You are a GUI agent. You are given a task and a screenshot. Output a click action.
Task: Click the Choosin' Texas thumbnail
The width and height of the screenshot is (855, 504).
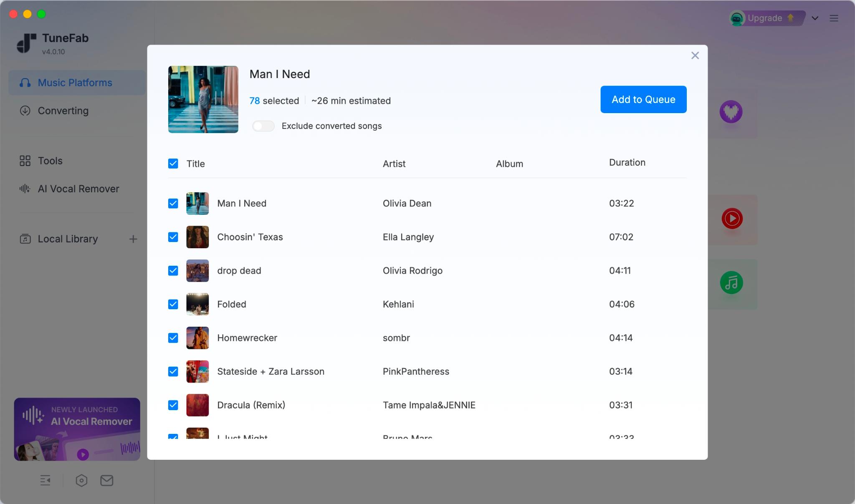coord(197,237)
